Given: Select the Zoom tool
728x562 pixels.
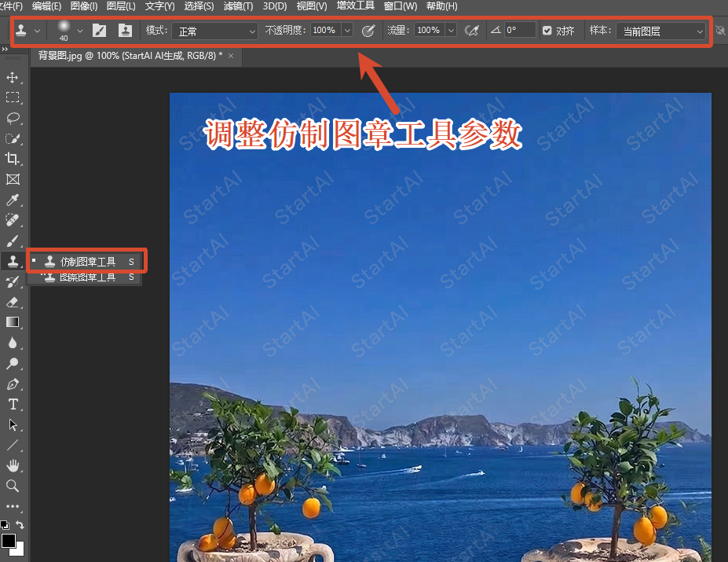Looking at the screenshot, I should 13,486.
